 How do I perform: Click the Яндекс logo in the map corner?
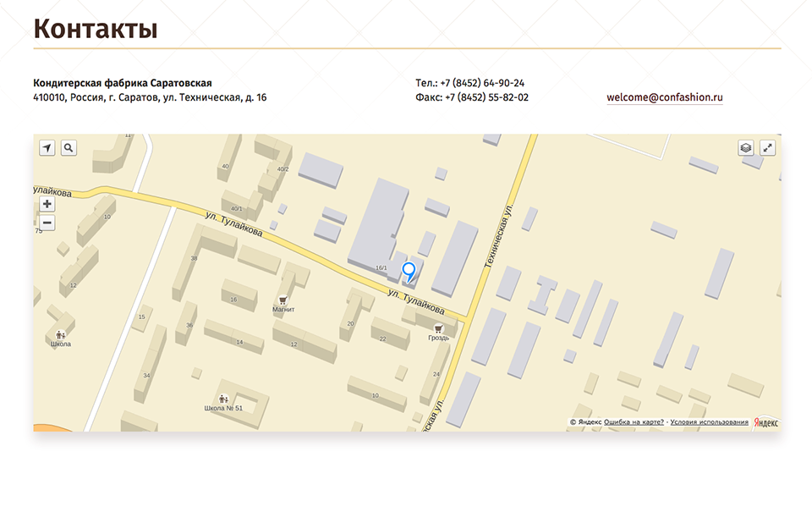(x=765, y=421)
